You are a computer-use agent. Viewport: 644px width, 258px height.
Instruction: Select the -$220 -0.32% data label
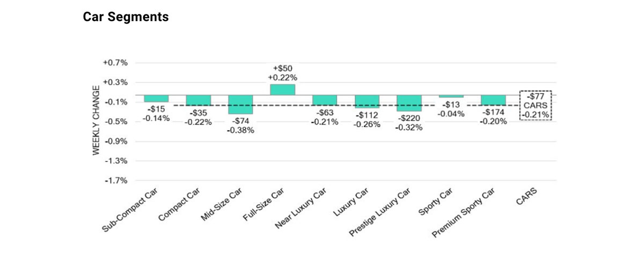tap(409, 123)
